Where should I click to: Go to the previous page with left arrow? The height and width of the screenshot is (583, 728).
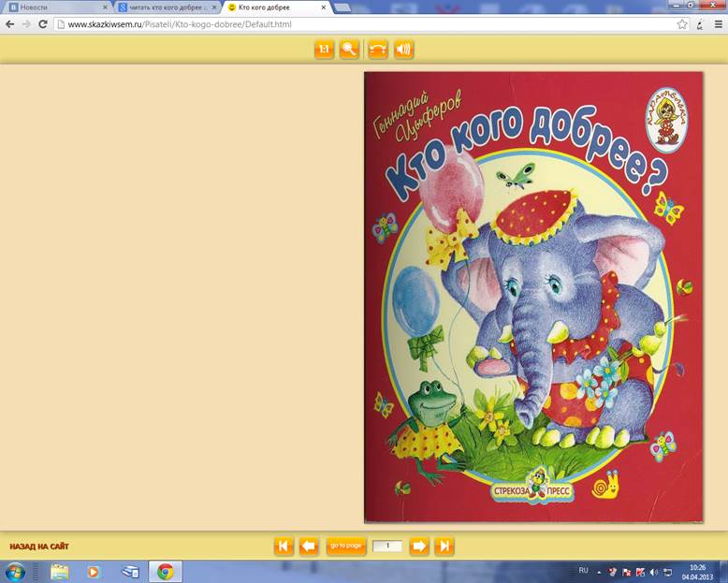click(x=309, y=546)
